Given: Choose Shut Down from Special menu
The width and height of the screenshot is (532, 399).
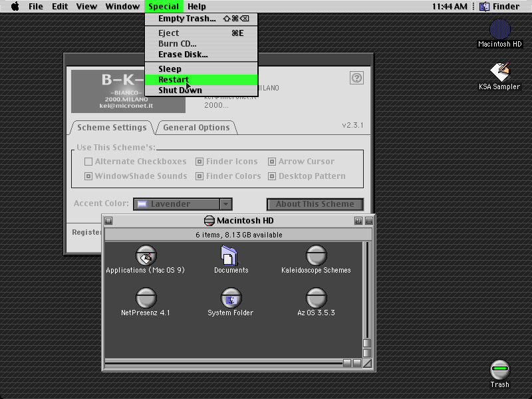Looking at the screenshot, I should pyautogui.click(x=201, y=90).
